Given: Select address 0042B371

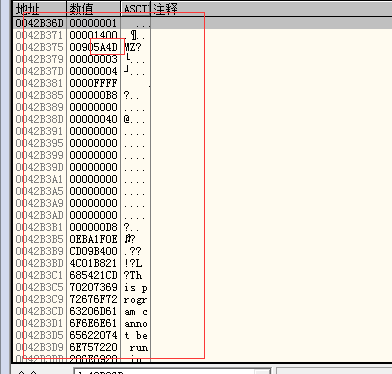Looking at the screenshot, I should point(39,35).
